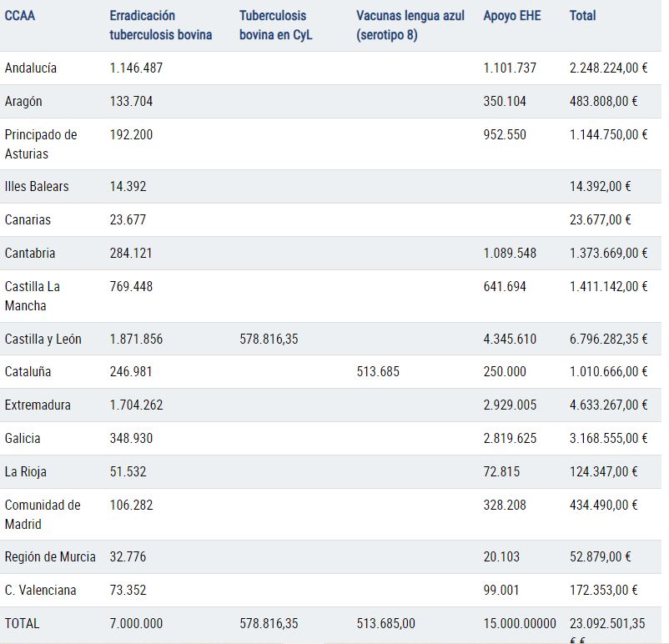Viewport: 669px width, 644px height.
Task: Click the Apoyo EHE column header
Action: 512,16
